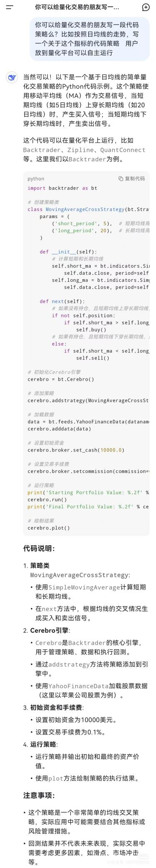Tap the import backtrader code line
This screenshot has width=156, height=868.
[62, 188]
